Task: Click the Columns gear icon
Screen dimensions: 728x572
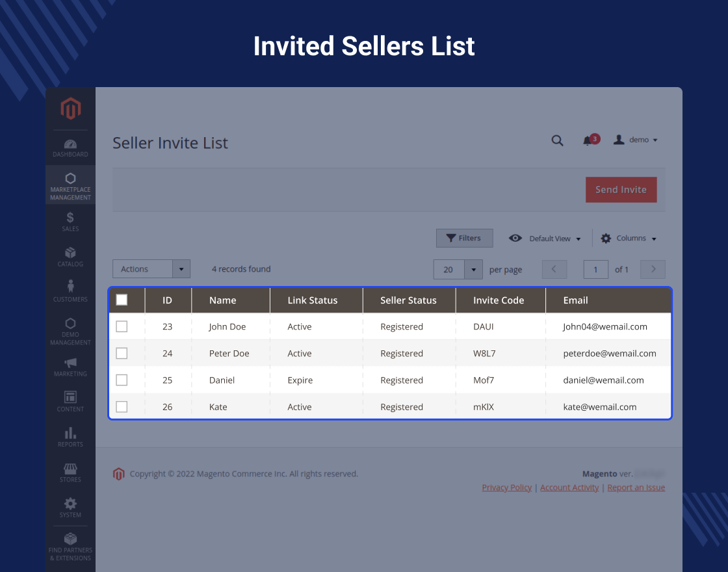Action: tap(606, 238)
